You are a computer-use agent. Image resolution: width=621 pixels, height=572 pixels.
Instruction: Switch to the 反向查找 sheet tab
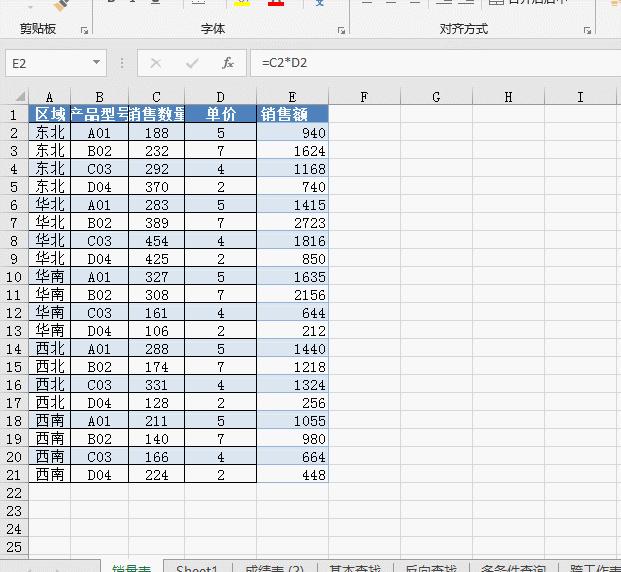pyautogui.click(x=431, y=567)
